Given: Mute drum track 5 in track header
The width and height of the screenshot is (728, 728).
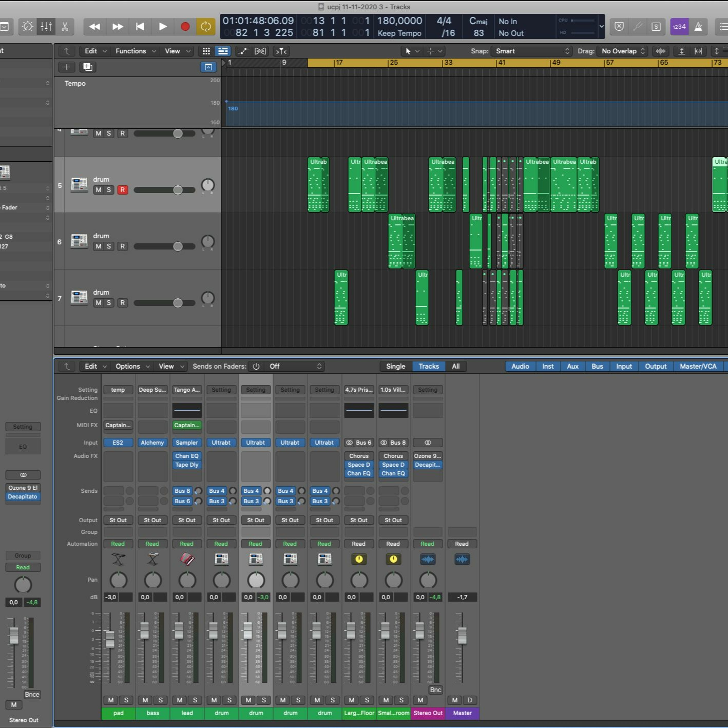Looking at the screenshot, I should (x=98, y=190).
